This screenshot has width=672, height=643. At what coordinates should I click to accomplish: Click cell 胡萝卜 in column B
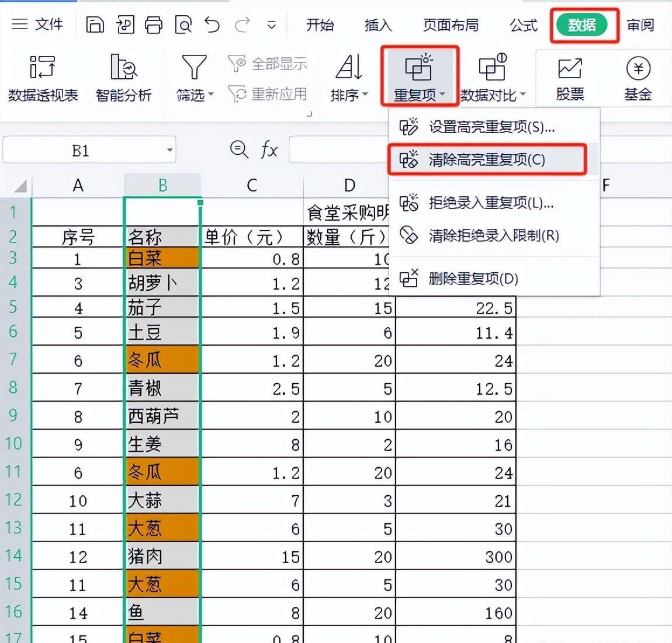[162, 282]
